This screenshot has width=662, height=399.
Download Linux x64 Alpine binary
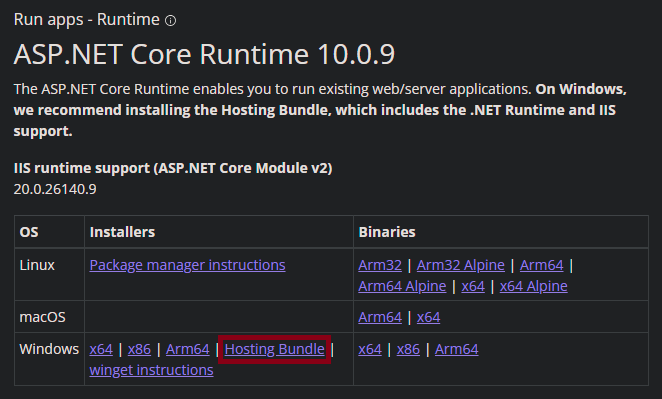coord(534,286)
